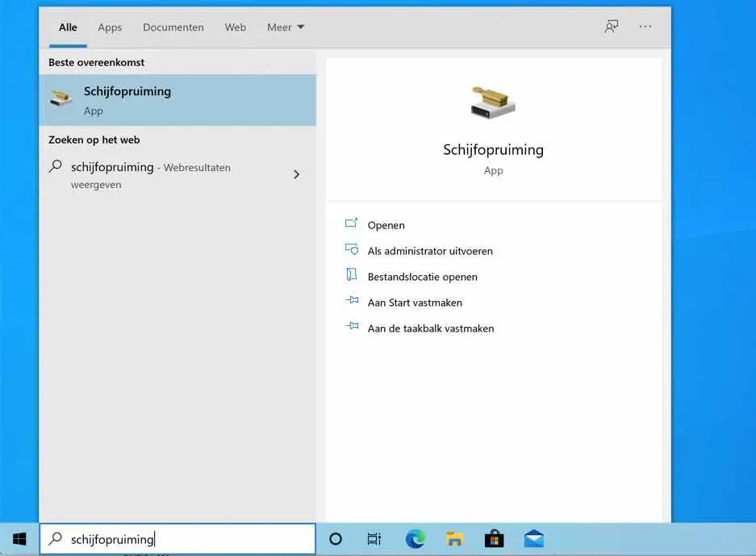Click Openen to launch the app
The height and width of the screenshot is (556, 756).
386,225
